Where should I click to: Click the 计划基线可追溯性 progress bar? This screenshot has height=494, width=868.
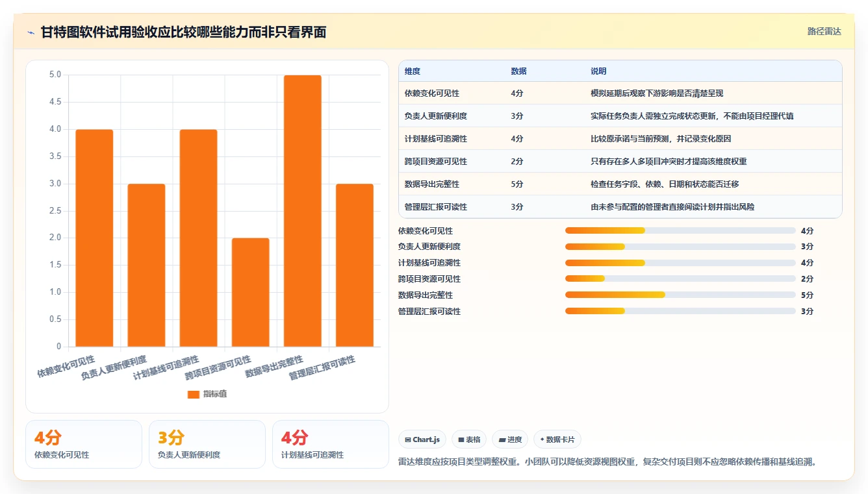(x=680, y=263)
